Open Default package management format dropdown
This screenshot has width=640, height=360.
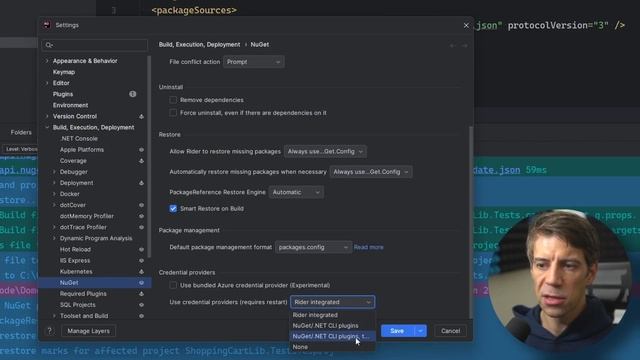pos(313,247)
